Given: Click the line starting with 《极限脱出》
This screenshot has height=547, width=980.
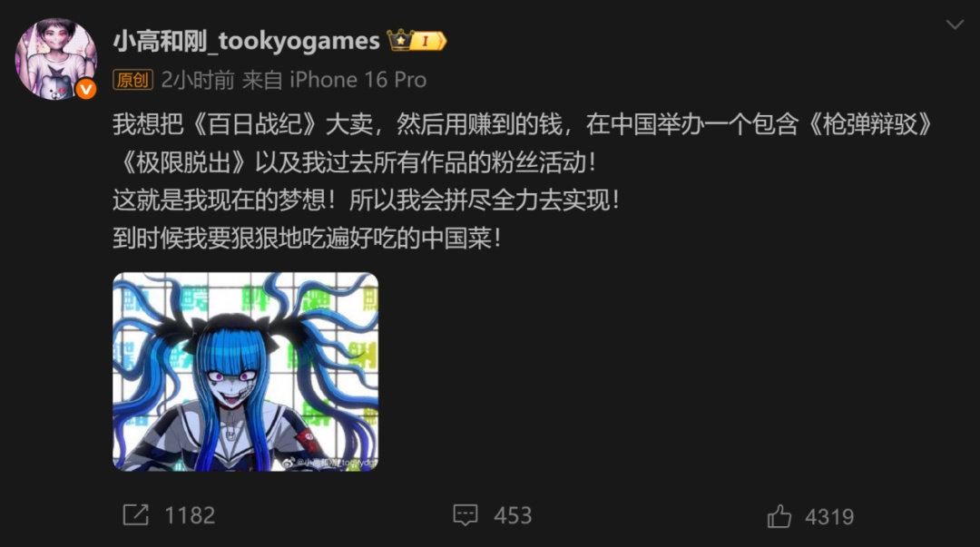Looking at the screenshot, I should 357,162.
